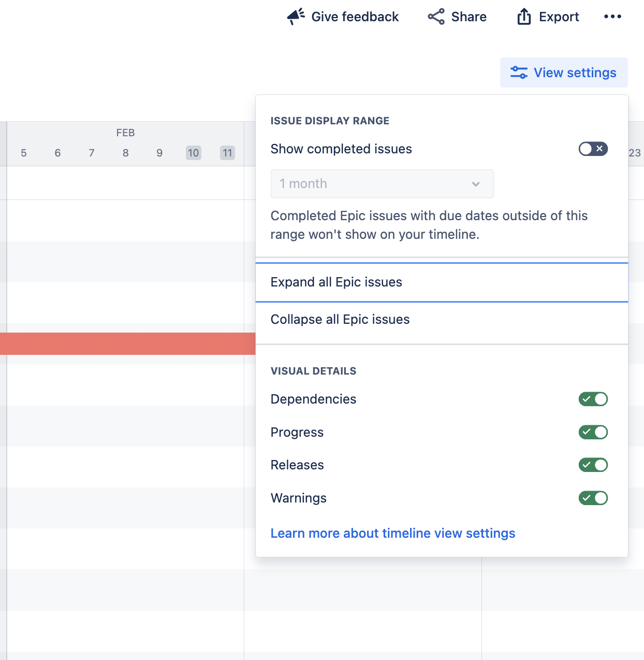Click the View settings sliders icon
644x660 pixels.
(518, 73)
